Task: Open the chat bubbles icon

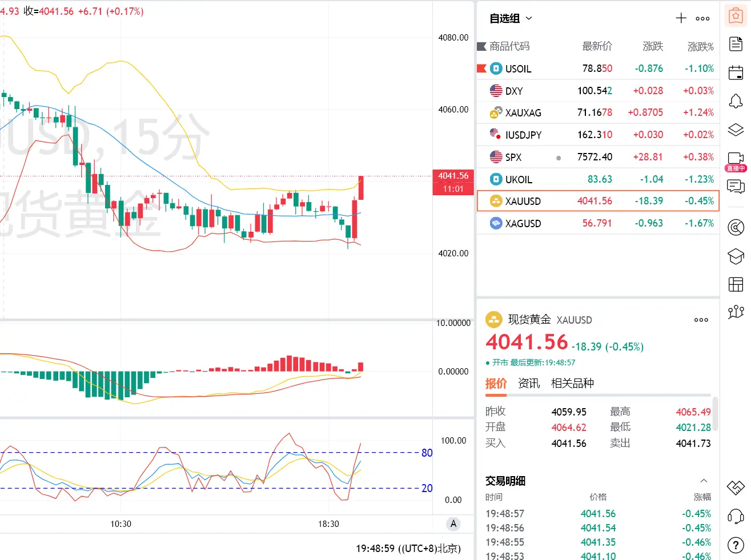Action: (x=736, y=186)
